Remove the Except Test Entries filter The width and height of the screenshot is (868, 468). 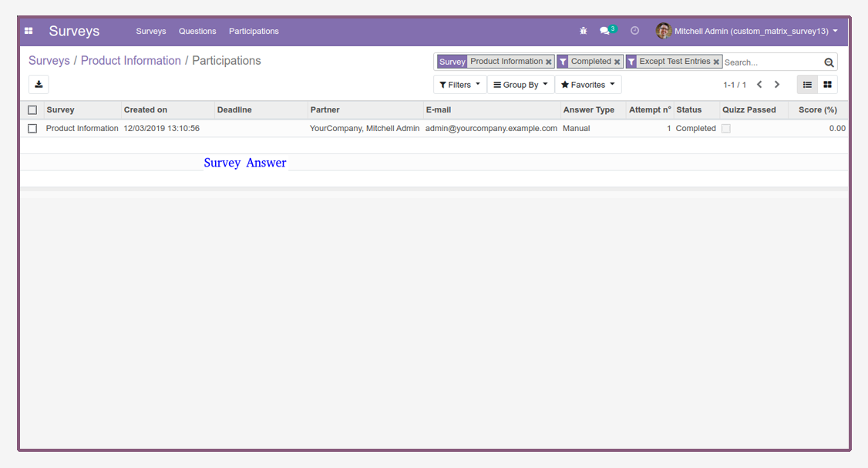click(x=716, y=62)
